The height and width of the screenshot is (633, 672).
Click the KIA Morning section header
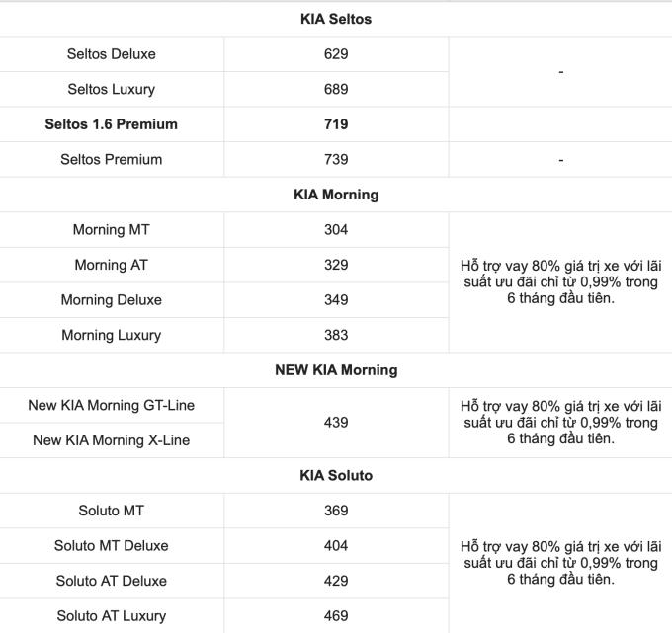(x=336, y=195)
